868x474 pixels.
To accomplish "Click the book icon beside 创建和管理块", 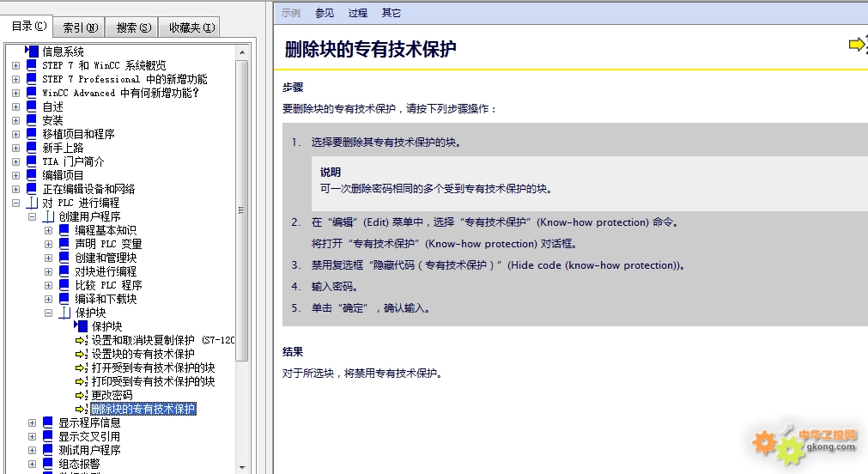I will coord(64,258).
